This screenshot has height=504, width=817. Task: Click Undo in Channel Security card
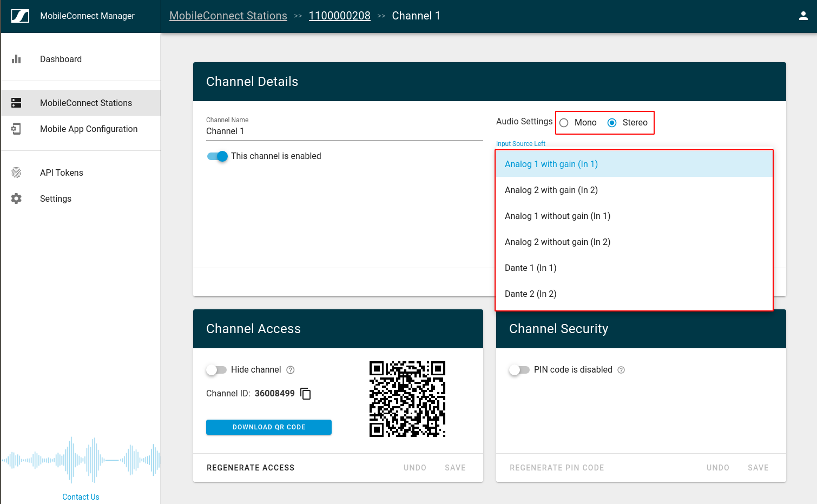pyautogui.click(x=718, y=468)
